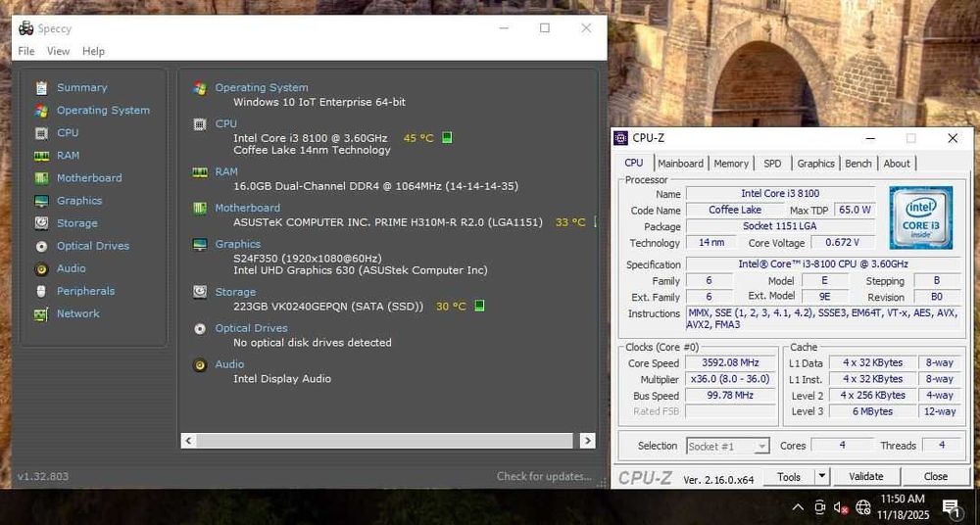Image resolution: width=980 pixels, height=525 pixels.
Task: Click the Core Voltage value 0.672 V
Action: point(842,243)
